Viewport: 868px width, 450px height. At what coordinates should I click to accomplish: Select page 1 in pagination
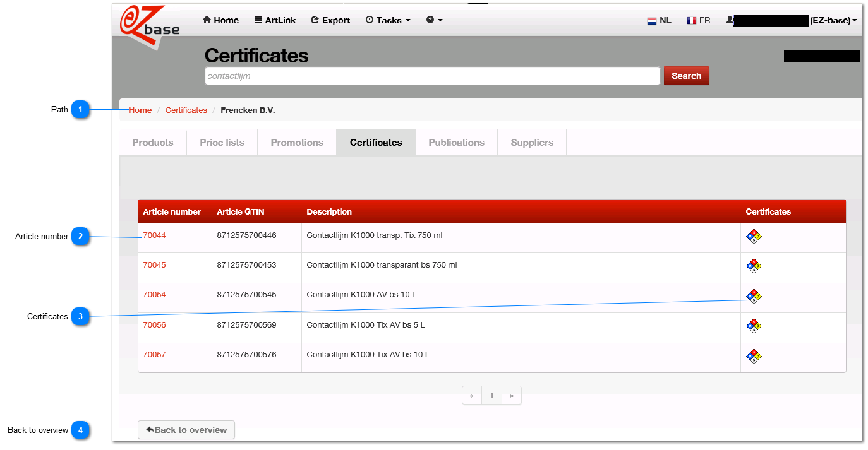491,396
